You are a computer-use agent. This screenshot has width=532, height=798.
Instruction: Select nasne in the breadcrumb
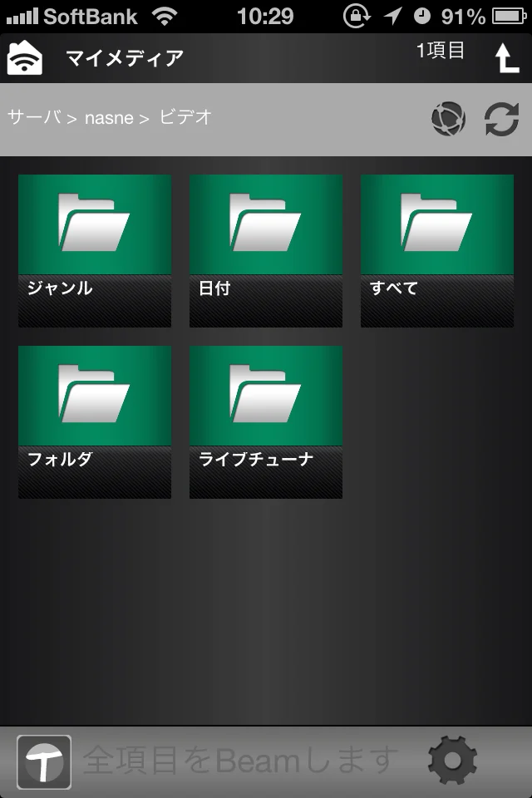tap(109, 118)
